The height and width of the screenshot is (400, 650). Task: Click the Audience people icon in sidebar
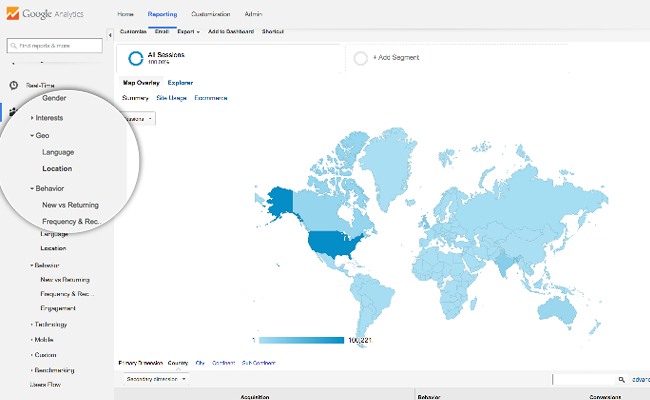click(14, 112)
